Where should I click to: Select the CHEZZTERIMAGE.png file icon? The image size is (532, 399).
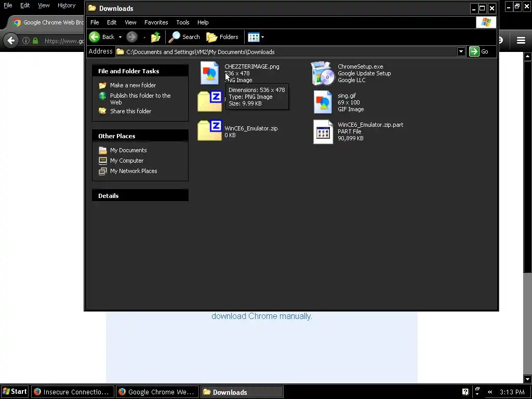[x=209, y=73]
